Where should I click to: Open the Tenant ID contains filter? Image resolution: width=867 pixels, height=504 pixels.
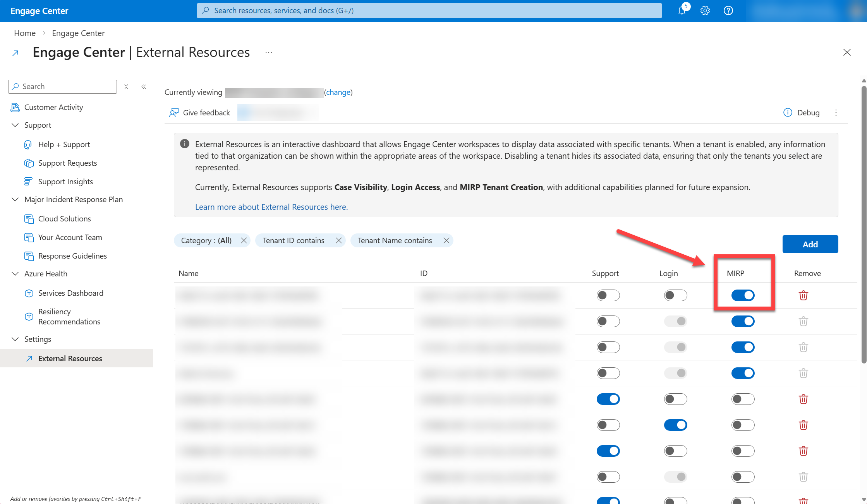pos(294,240)
